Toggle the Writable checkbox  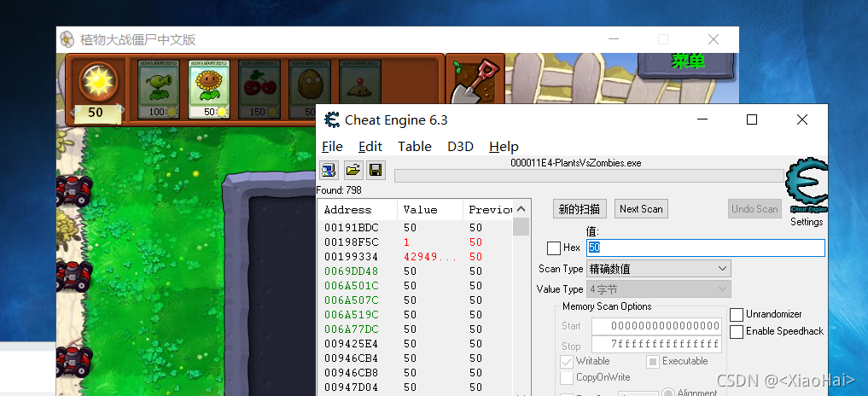pos(567,361)
